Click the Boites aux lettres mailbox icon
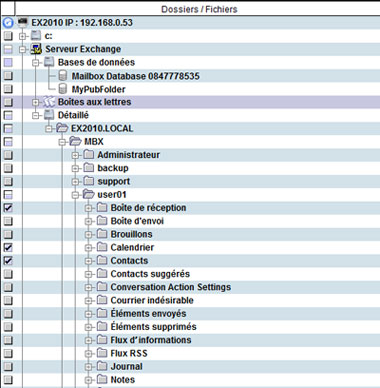380x388 pixels. (x=49, y=102)
